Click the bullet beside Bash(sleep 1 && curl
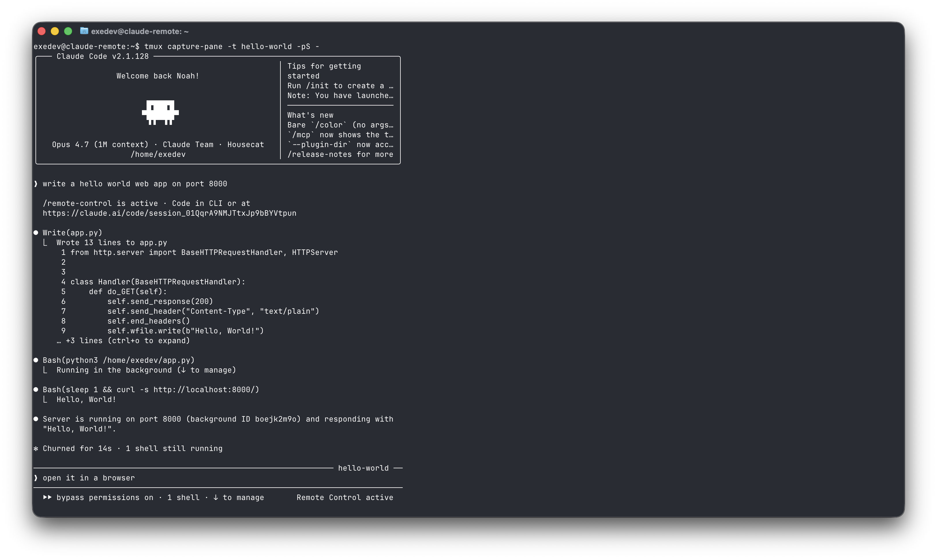The image size is (937, 560). click(36, 390)
